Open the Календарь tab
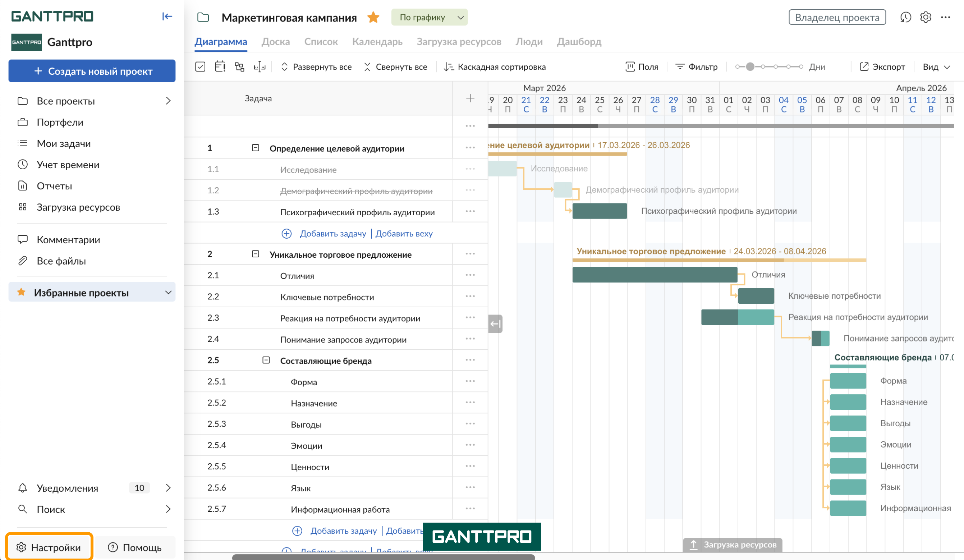Viewport: 964px width, 560px height. pos(377,42)
